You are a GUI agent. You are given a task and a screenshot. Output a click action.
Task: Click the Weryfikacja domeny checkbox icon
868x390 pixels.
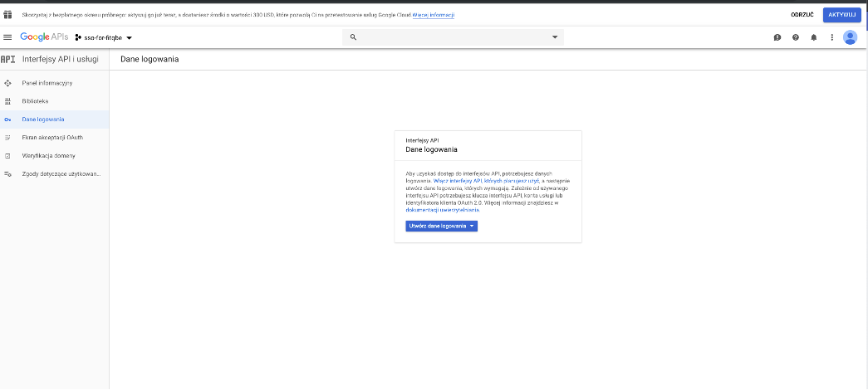pos(7,156)
